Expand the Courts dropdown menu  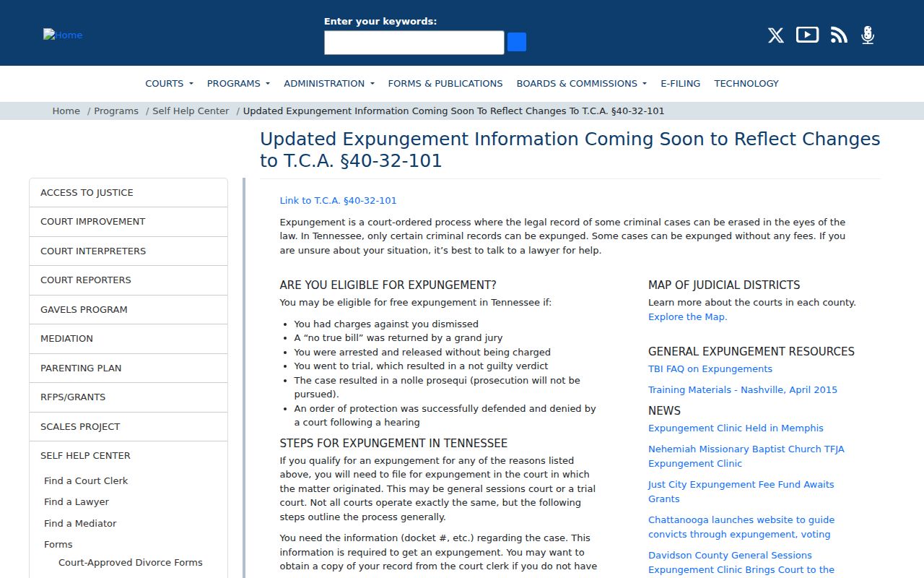pyautogui.click(x=169, y=83)
